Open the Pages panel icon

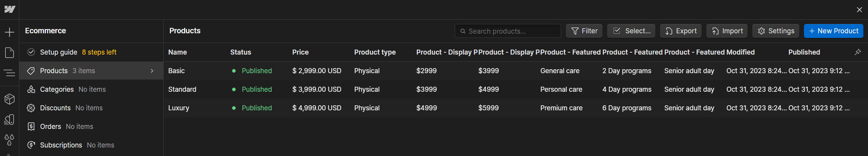10,53
